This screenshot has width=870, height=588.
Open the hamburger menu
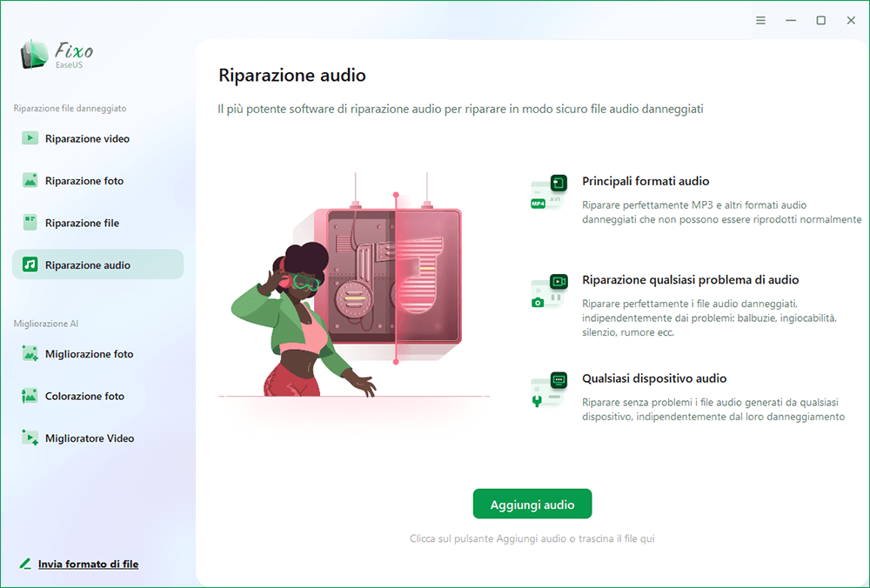[760, 19]
